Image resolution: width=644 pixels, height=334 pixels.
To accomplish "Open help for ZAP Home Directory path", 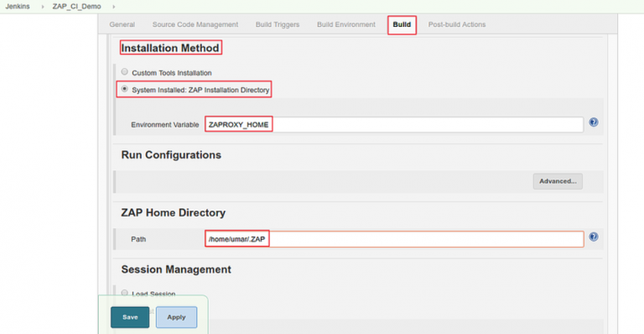I will (x=594, y=237).
